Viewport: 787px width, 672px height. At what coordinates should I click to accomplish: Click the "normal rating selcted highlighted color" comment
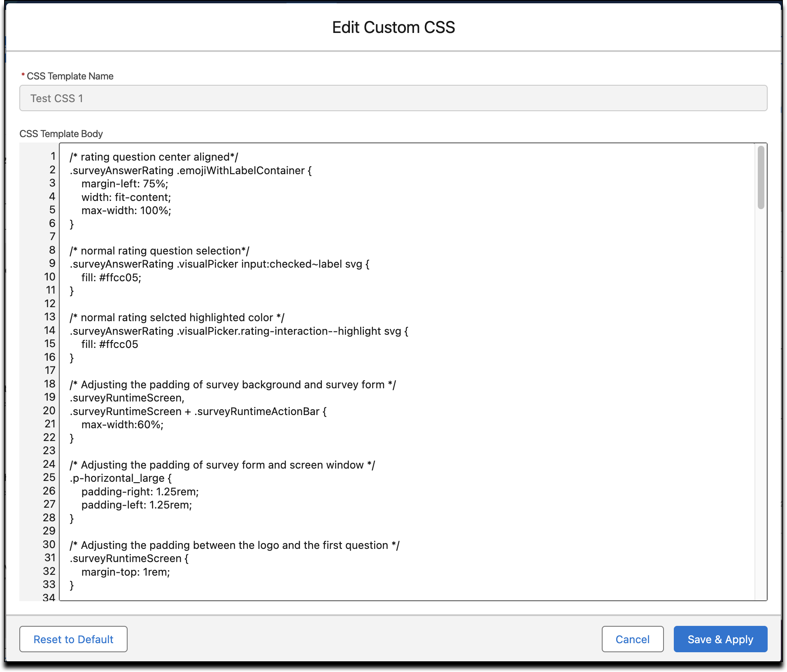click(x=177, y=317)
